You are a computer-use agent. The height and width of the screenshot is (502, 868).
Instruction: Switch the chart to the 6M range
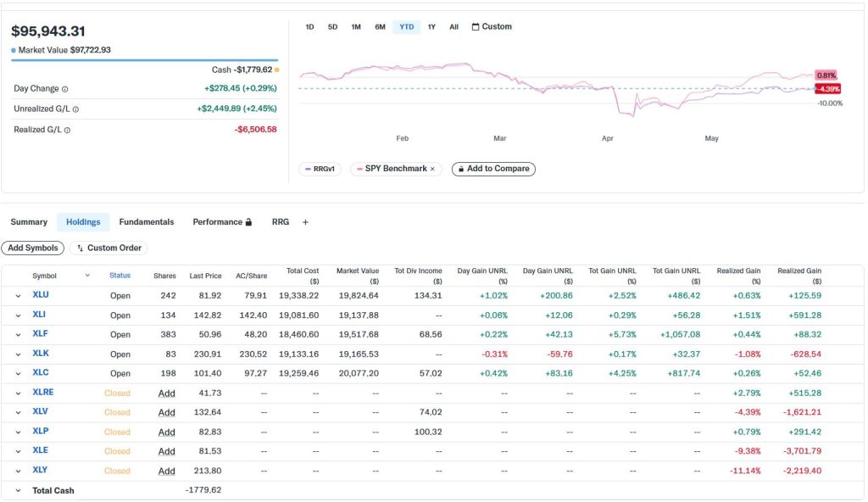coord(380,26)
